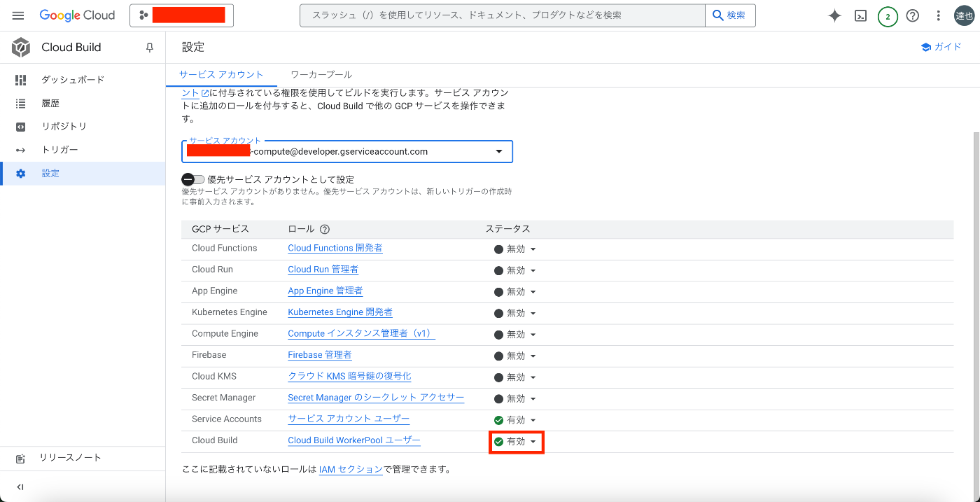This screenshot has width=980, height=502.
Task: Open Compute Engine status dropdown
Action: point(514,335)
